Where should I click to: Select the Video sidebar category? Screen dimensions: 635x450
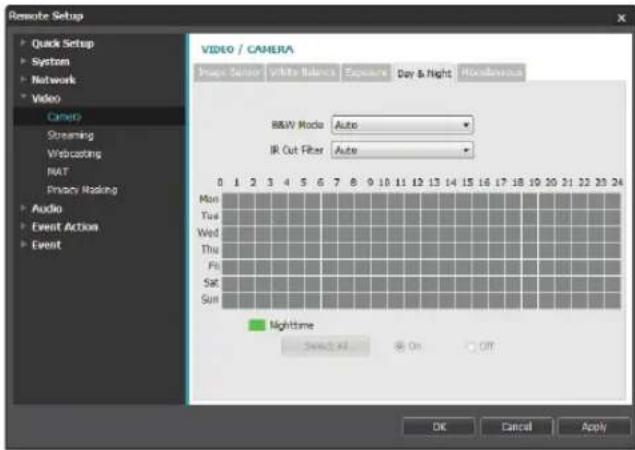click(46, 98)
